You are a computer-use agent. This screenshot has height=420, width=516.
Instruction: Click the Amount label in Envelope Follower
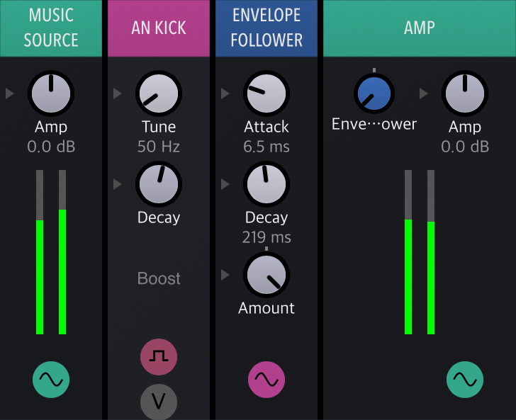point(267,308)
